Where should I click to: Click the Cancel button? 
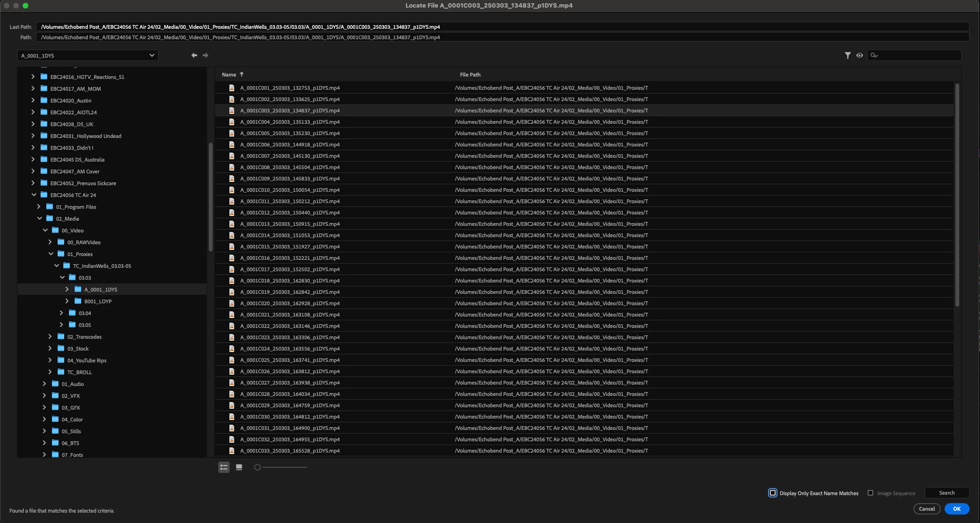tap(927, 509)
